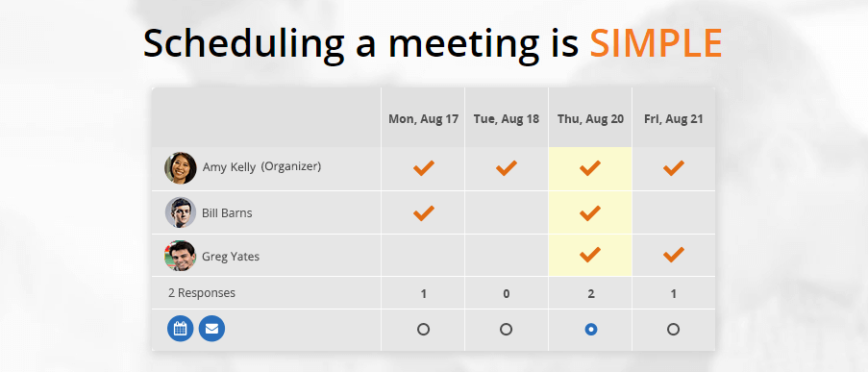Click the Amy Kelly (Organizer) name
Viewport: 868px width, 372px height.
tap(261, 166)
